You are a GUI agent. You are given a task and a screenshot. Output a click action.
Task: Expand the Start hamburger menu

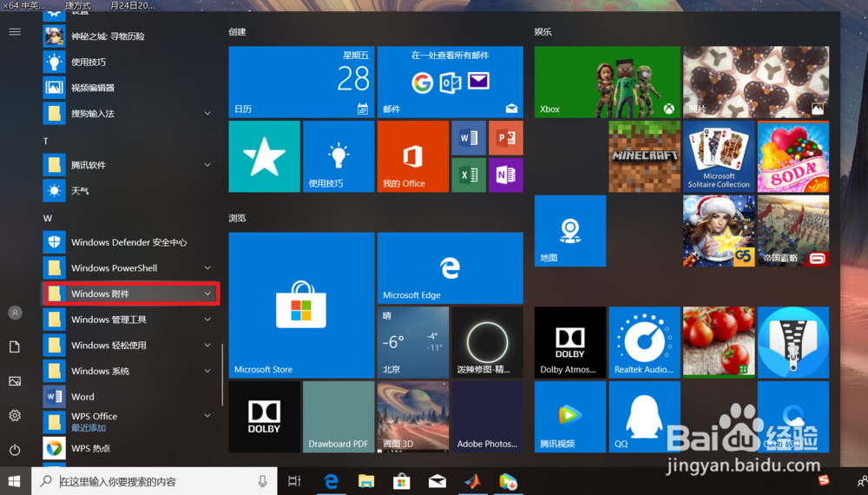[x=15, y=31]
